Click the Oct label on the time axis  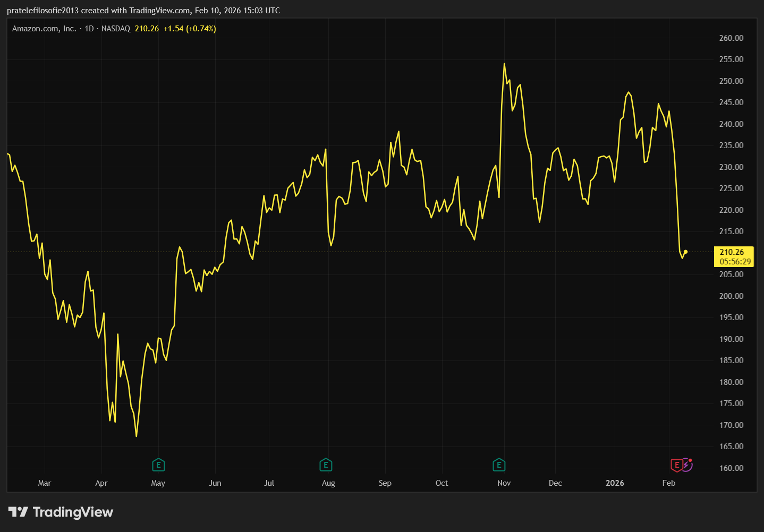pos(442,483)
